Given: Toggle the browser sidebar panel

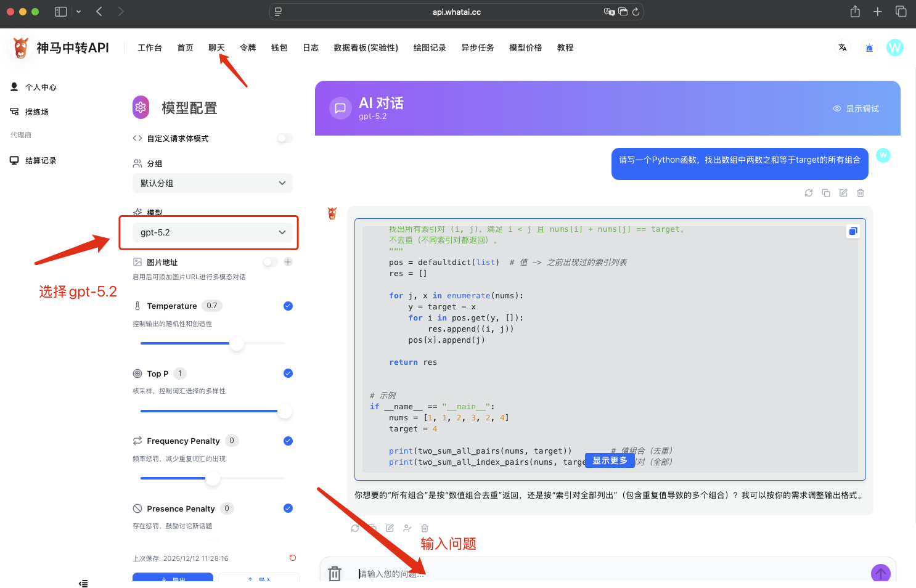Looking at the screenshot, I should [60, 12].
